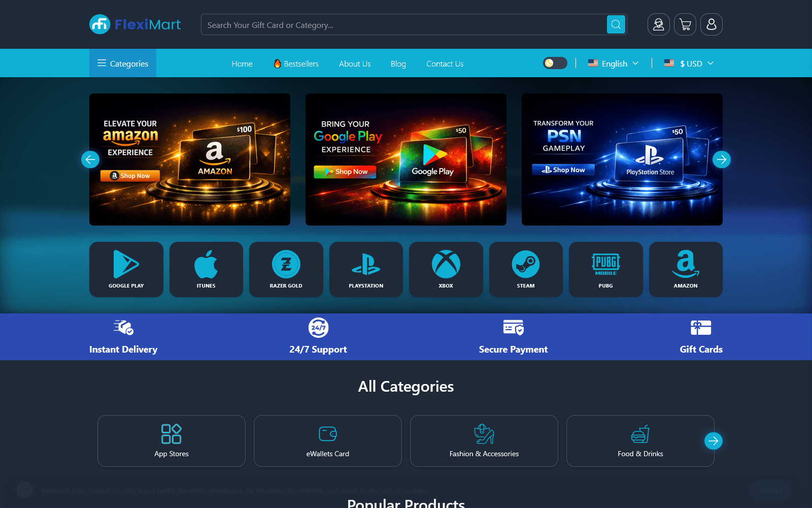Click the search magnifier button
The height and width of the screenshot is (508, 812).
tap(616, 24)
